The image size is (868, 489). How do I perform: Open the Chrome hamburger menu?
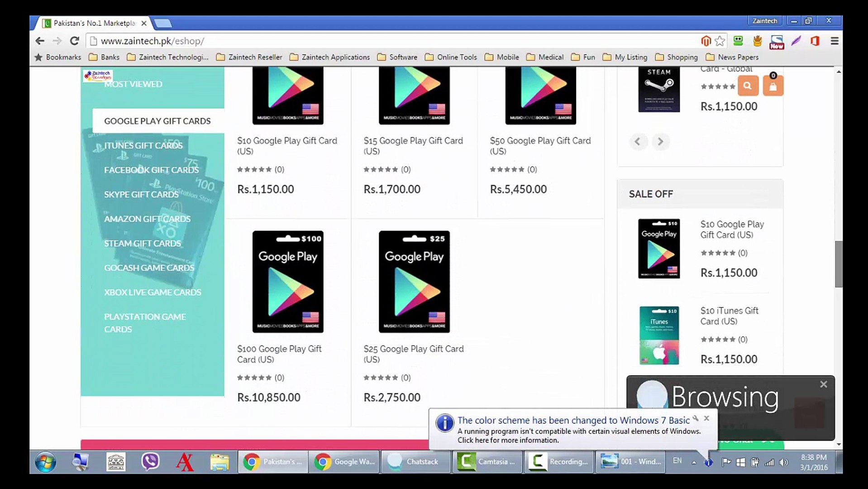click(x=835, y=41)
